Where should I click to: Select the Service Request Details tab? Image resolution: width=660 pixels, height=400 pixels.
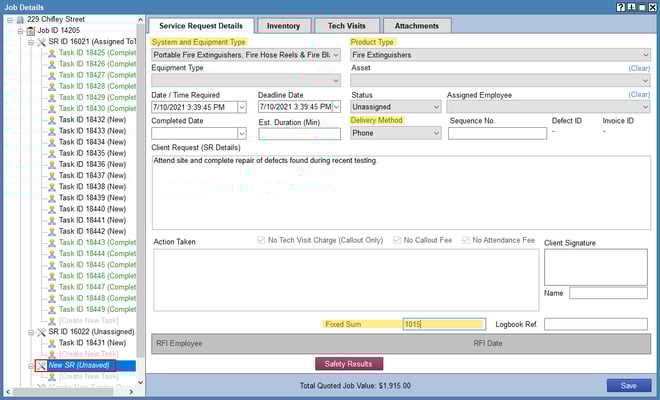[201, 26]
